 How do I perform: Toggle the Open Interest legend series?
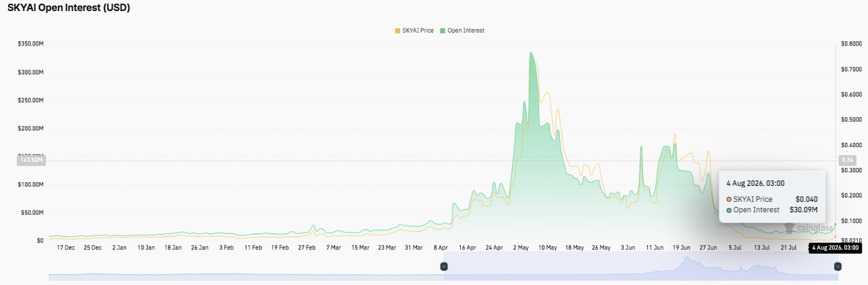pos(462,30)
